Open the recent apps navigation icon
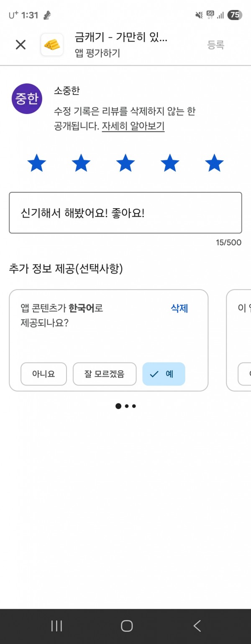 click(56, 626)
